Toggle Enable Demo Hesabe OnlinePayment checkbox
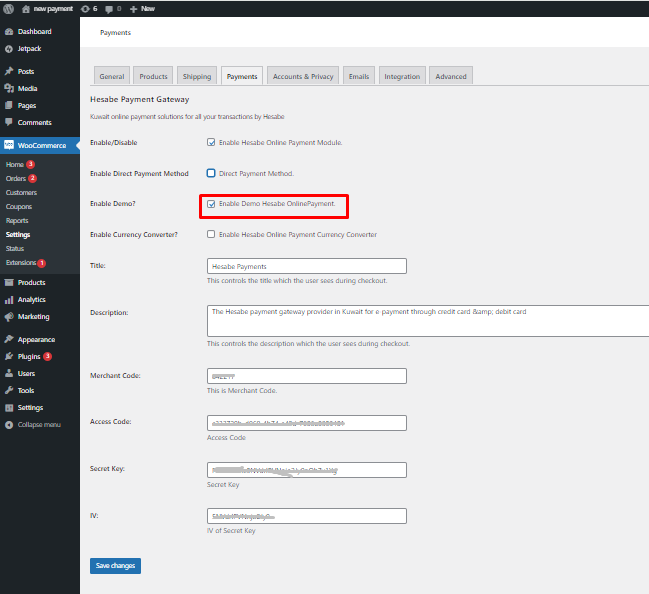Screen dimensions: 649x594 click(211, 204)
